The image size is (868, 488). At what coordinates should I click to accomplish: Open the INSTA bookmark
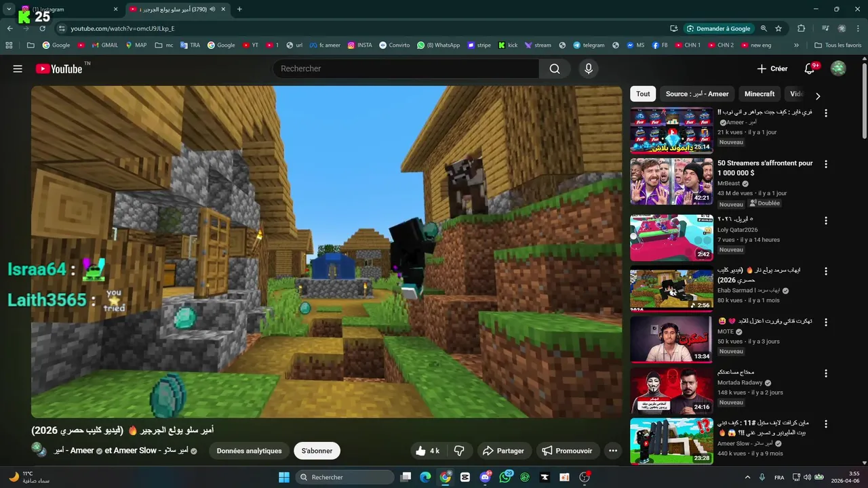pyautogui.click(x=359, y=45)
